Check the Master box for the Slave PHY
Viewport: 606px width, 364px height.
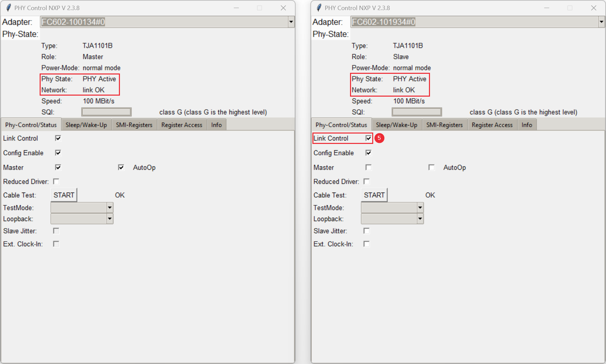368,167
